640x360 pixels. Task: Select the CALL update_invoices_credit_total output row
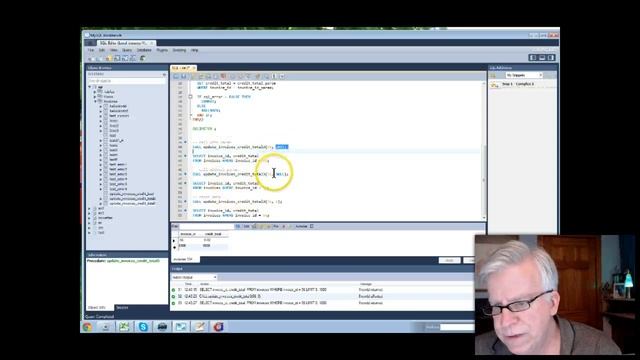pos(322,296)
